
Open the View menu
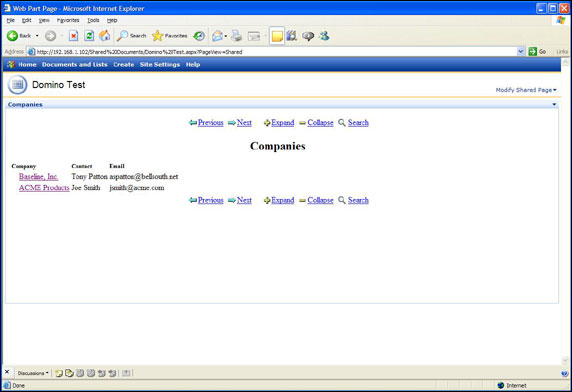pos(44,20)
